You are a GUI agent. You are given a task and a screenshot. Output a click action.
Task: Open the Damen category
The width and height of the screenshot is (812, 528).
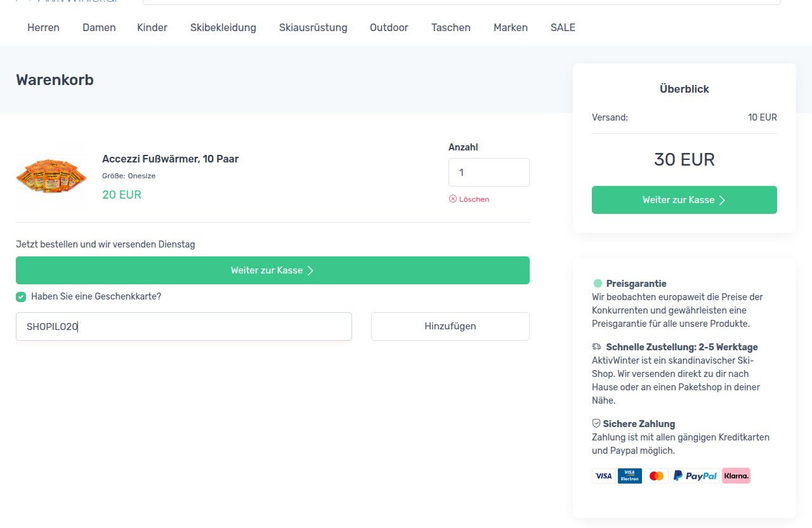(99, 27)
